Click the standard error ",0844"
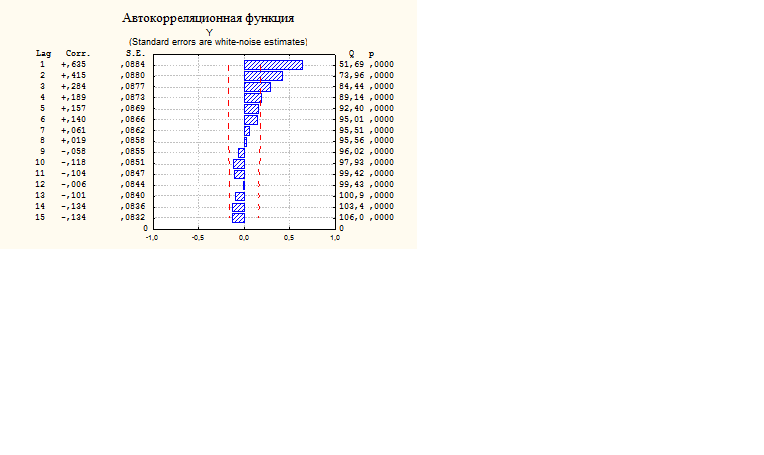764x455 pixels. [x=133, y=184]
